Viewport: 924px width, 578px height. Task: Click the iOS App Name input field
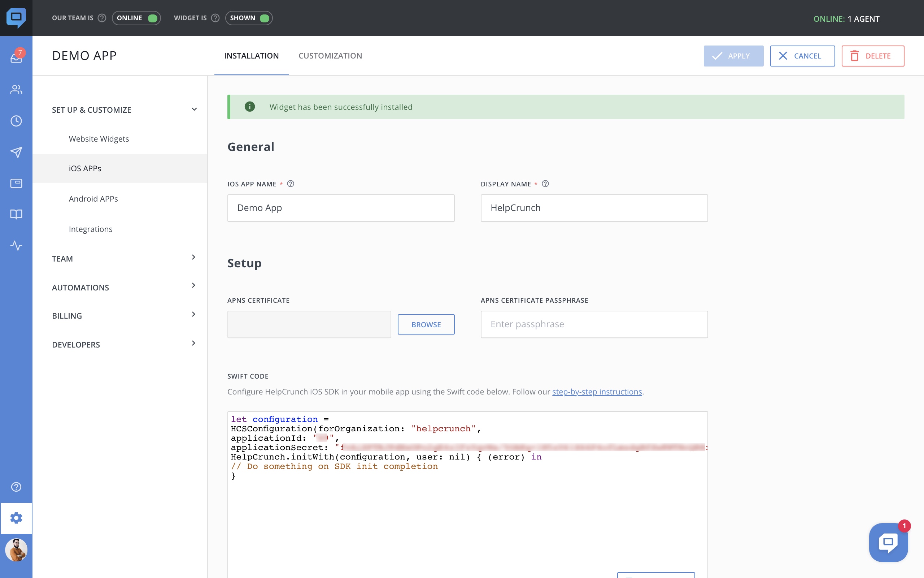341,208
